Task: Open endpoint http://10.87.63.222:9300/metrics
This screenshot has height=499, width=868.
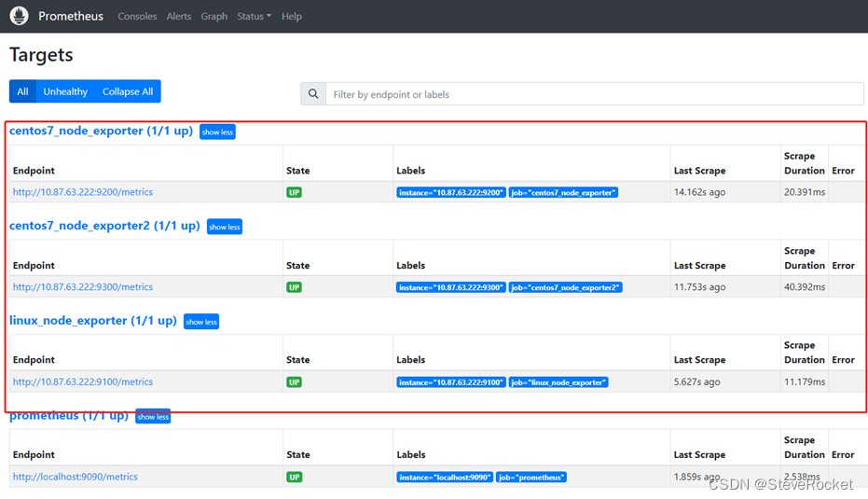Action: [x=83, y=287]
